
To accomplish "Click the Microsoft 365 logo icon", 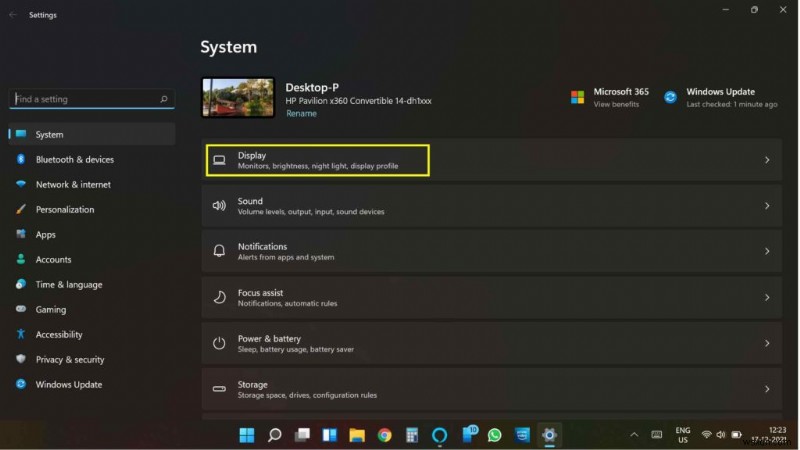I will 578,97.
